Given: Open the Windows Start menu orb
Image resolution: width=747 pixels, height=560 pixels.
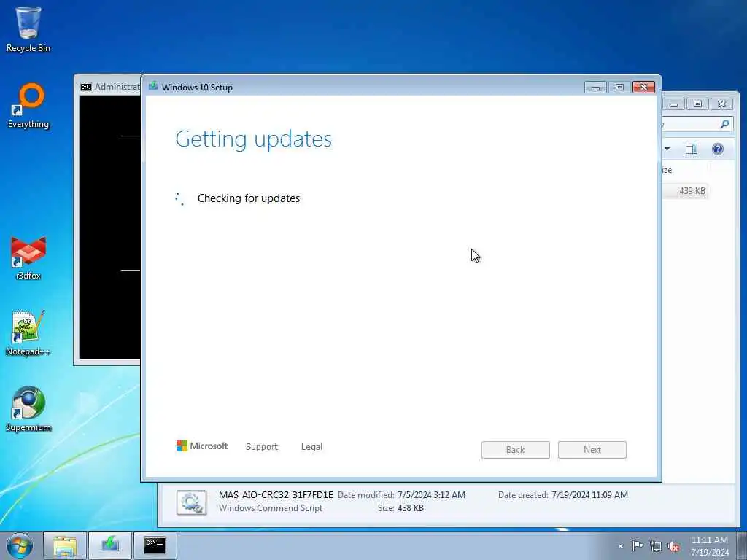Looking at the screenshot, I should pyautogui.click(x=20, y=545).
